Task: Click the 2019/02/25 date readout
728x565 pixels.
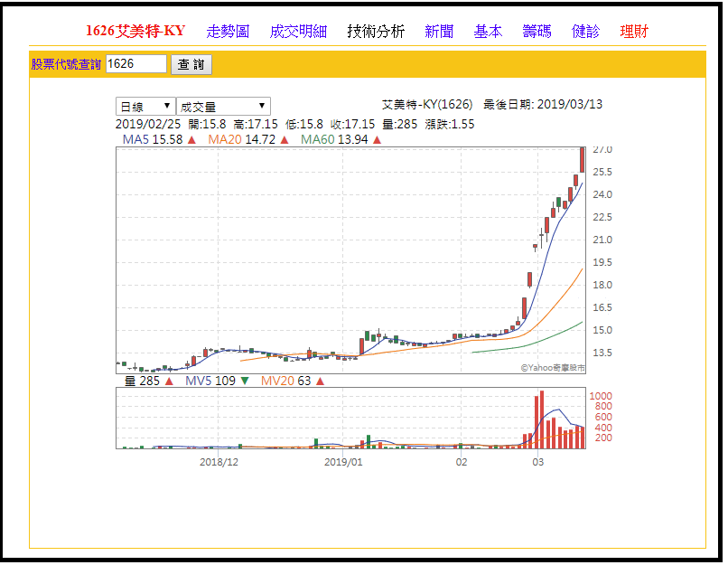Action: (x=147, y=124)
